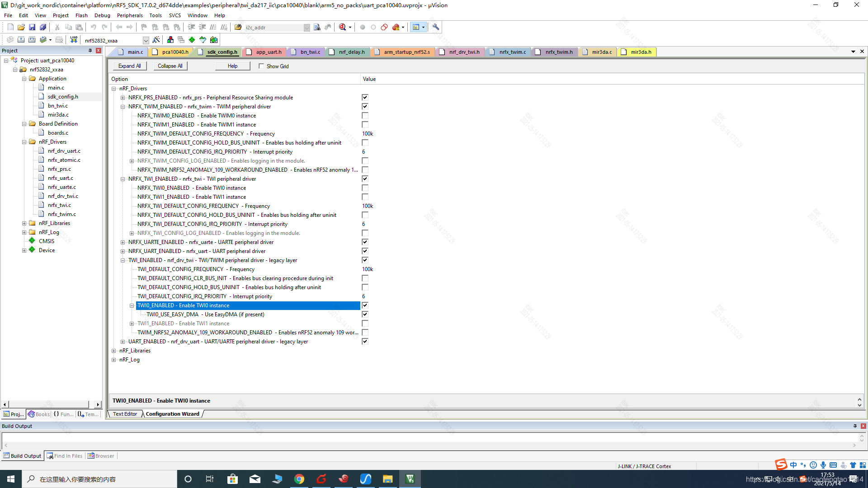Toggle the Show Grid checkbox
This screenshot has width=868, height=488.
[261, 66]
